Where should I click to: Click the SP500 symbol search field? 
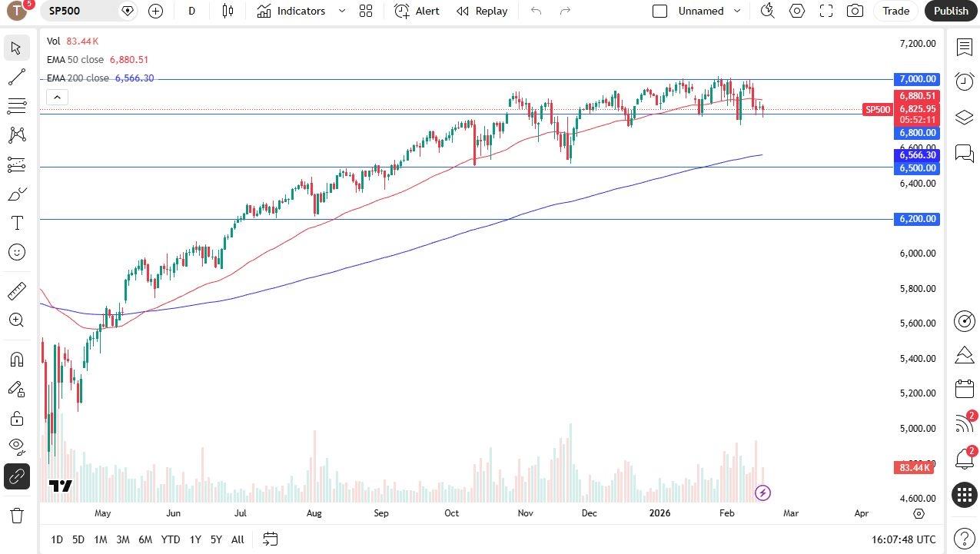coord(81,11)
